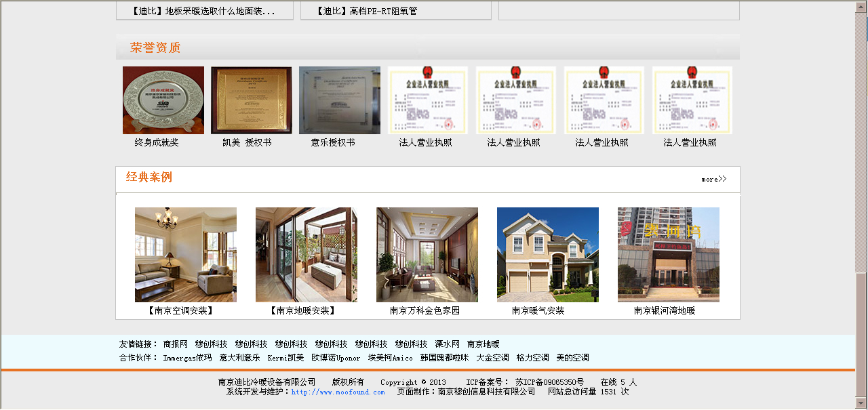Screen dimensions: 868x410
Task: Expand classic cases with more>> link
Action: (713, 180)
